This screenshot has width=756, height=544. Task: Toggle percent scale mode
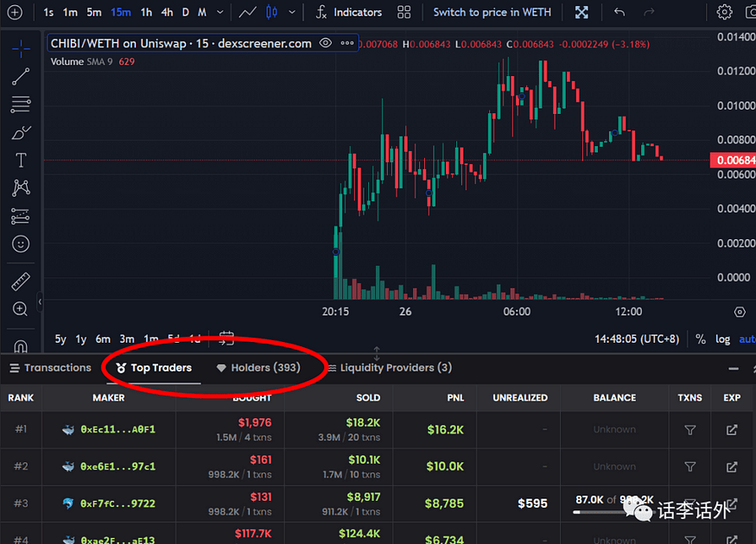(x=701, y=339)
